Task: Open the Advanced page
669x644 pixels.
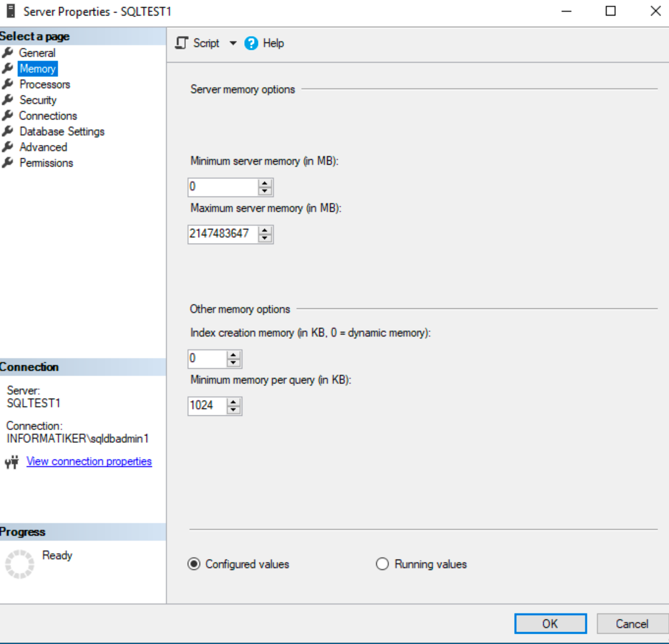Action: pos(43,147)
